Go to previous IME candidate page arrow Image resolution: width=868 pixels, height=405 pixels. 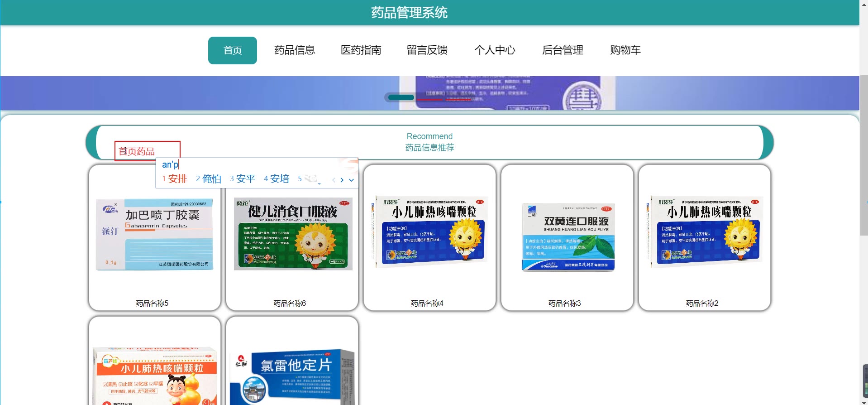click(x=334, y=180)
